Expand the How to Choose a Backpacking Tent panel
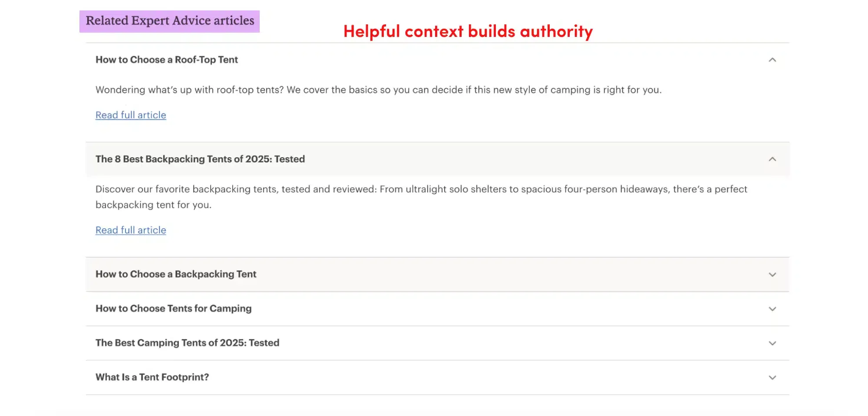This screenshot has width=868, height=416. coord(176,274)
